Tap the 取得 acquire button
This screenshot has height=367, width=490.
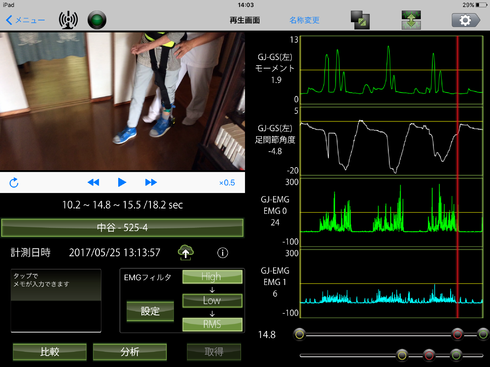[x=214, y=352]
